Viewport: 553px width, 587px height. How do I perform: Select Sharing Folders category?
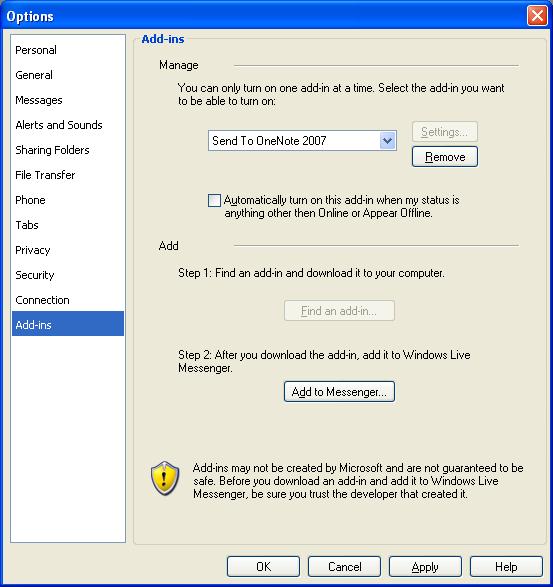68,150
